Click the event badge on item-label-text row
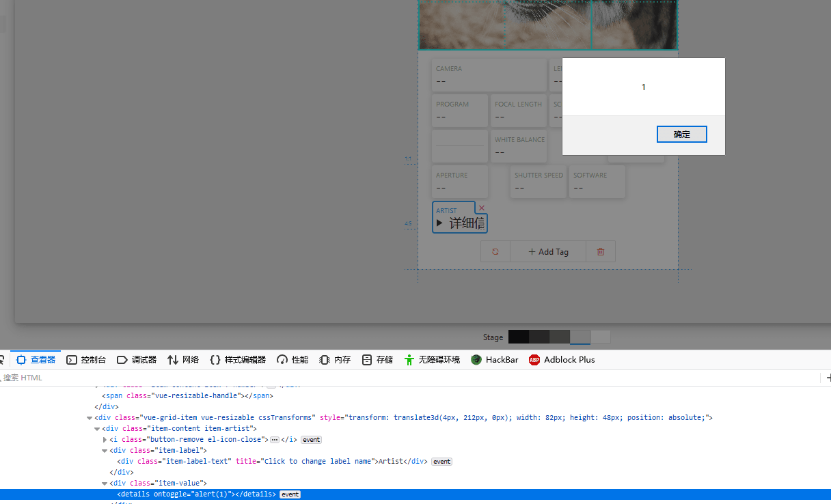The width and height of the screenshot is (831, 504). pos(441,462)
